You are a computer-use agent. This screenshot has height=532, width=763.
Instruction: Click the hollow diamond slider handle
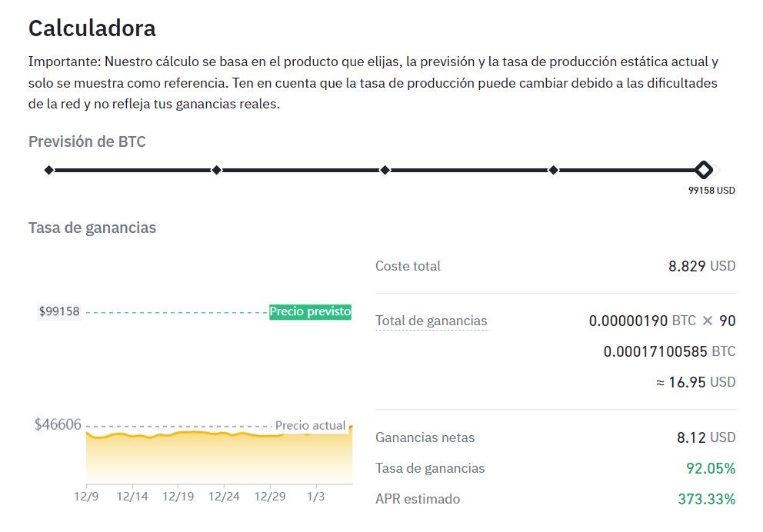703,170
